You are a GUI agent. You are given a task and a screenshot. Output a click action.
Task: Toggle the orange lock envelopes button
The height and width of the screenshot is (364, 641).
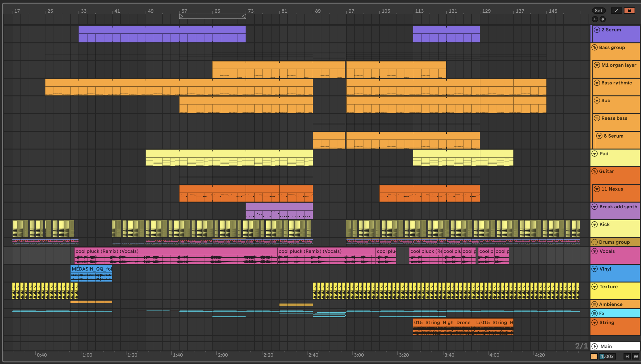click(x=629, y=10)
